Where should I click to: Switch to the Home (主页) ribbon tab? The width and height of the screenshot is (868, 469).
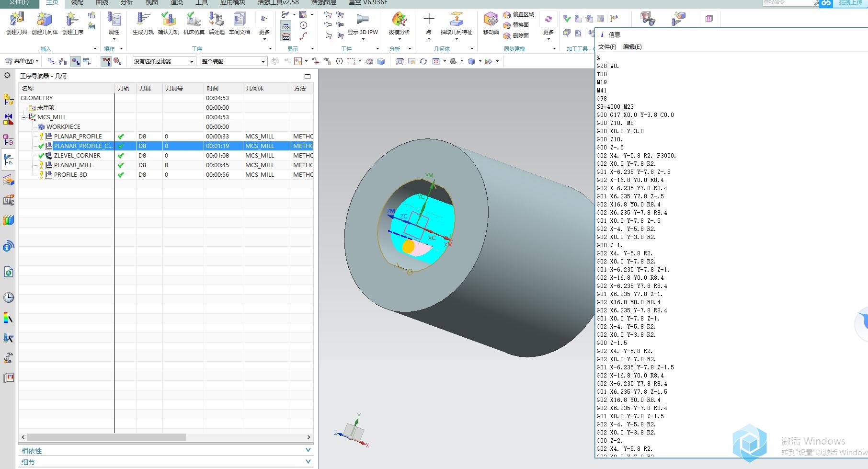52,3
